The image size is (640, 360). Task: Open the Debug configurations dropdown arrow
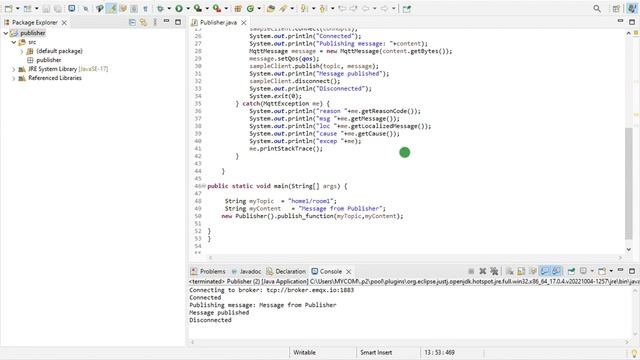click(x=169, y=9)
